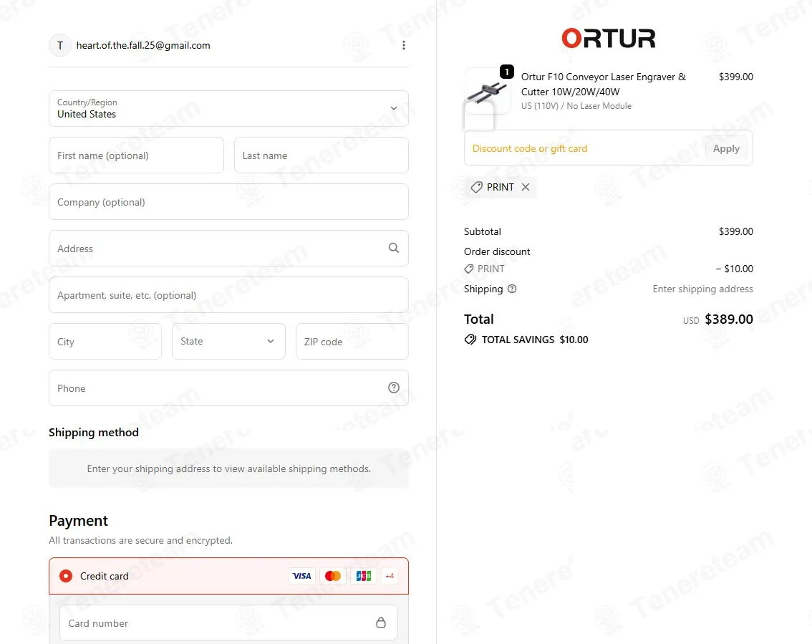
Task: Click the Payment heading
Action: [78, 520]
